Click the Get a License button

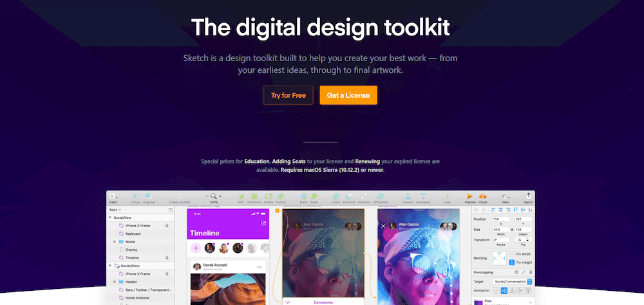coord(348,95)
